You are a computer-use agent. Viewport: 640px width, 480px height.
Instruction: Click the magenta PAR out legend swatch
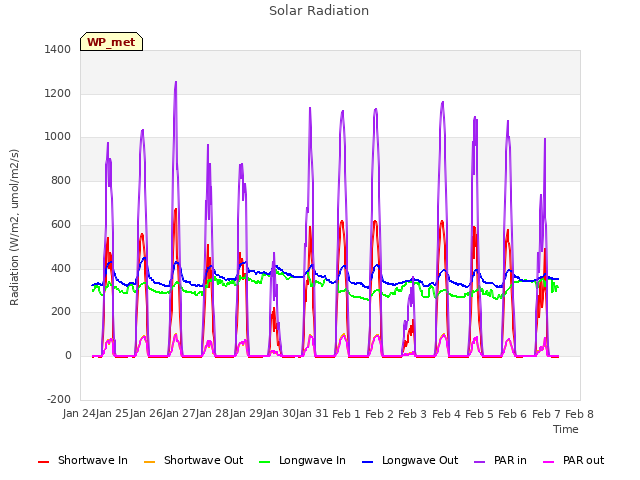[x=549, y=462]
